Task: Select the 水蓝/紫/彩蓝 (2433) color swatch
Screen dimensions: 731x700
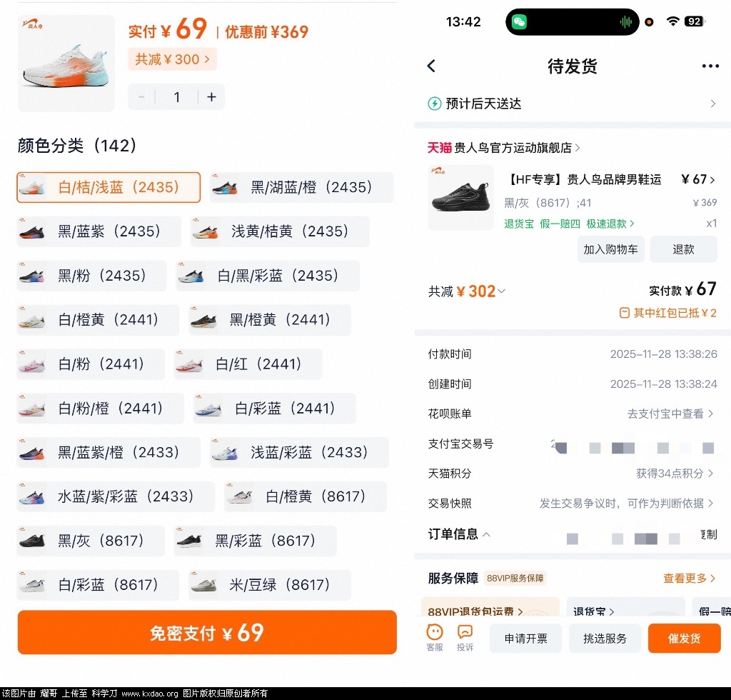Action: 116,496
